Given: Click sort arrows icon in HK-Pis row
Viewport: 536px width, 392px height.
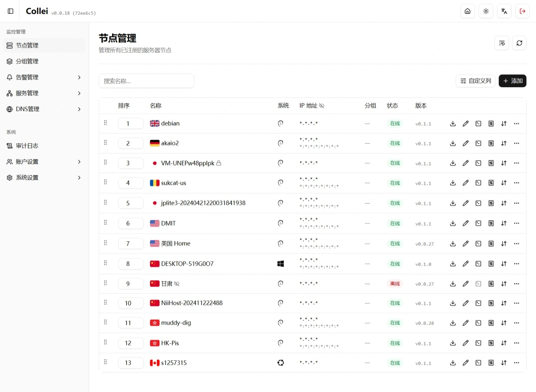Looking at the screenshot, I should (x=504, y=343).
